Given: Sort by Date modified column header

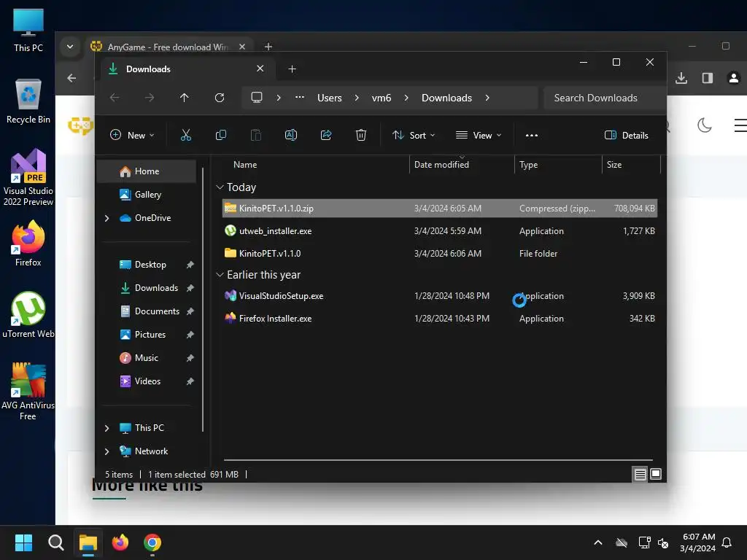Looking at the screenshot, I should [x=462, y=165].
